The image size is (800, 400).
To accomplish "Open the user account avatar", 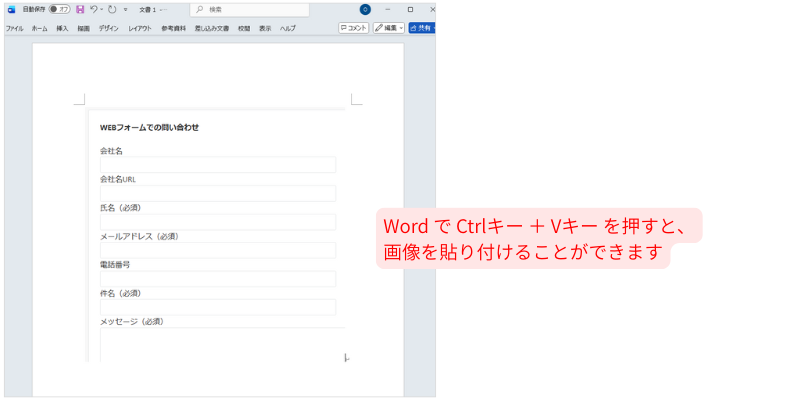I will tap(365, 9).
